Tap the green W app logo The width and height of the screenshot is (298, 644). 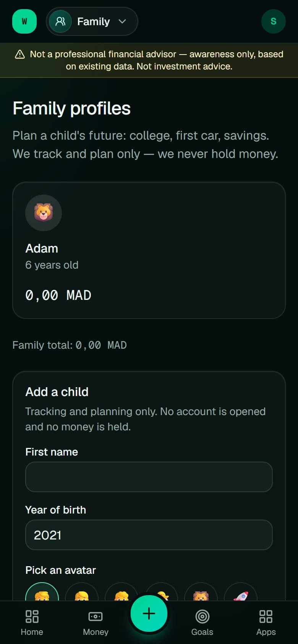(24, 21)
